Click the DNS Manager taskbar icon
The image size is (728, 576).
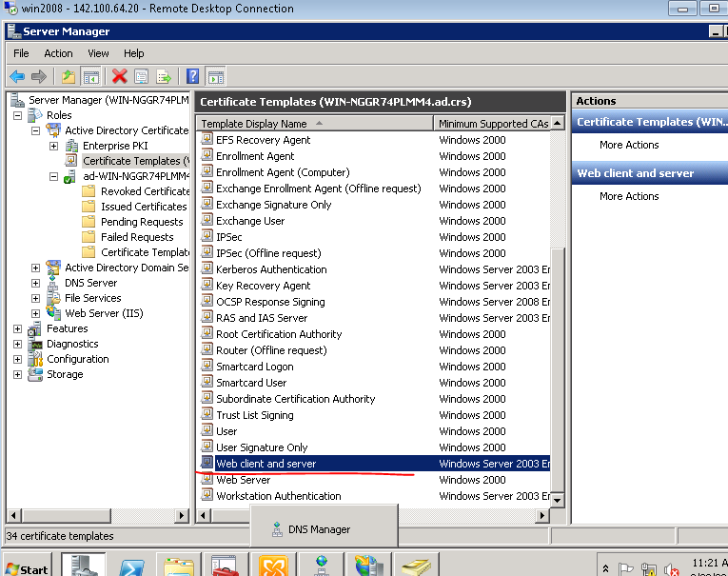click(x=321, y=566)
